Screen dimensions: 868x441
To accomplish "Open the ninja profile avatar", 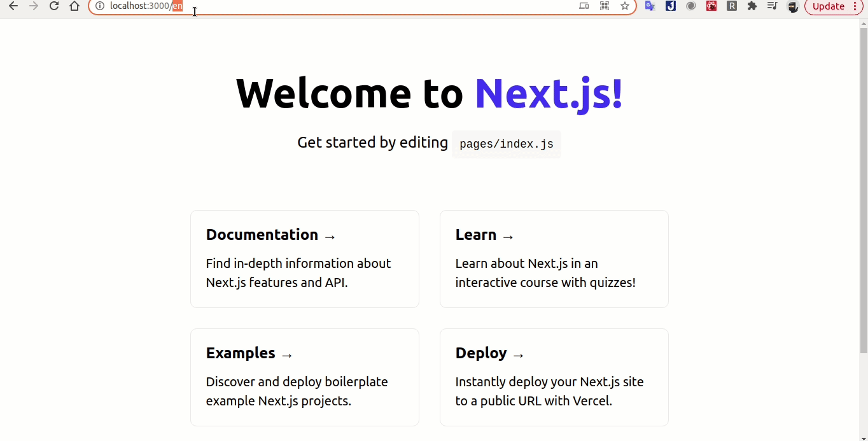I will click(x=793, y=7).
